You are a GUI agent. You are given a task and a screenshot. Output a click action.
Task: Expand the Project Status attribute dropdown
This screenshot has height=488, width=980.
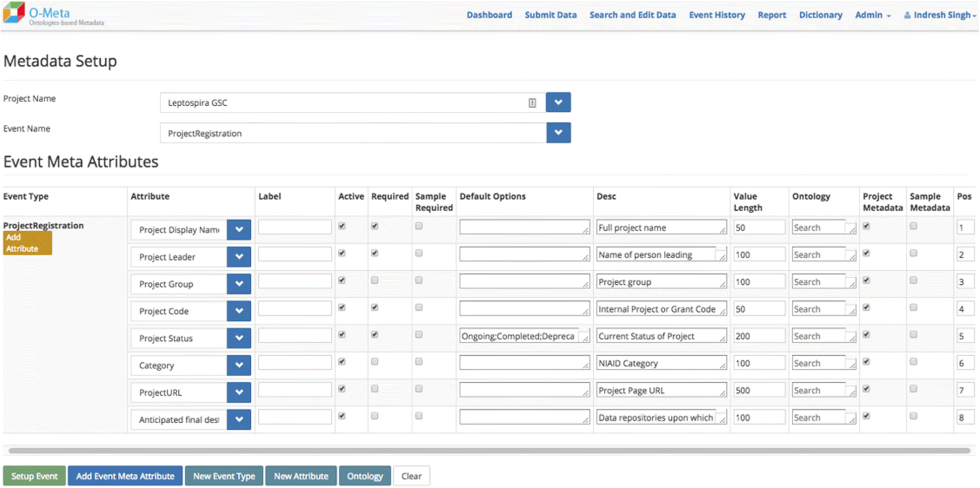[x=239, y=338]
